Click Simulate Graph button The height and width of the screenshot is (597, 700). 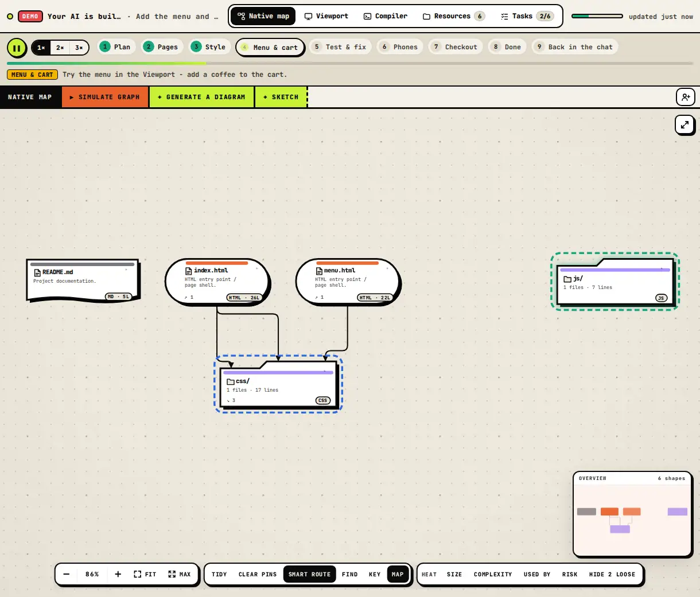(105, 97)
